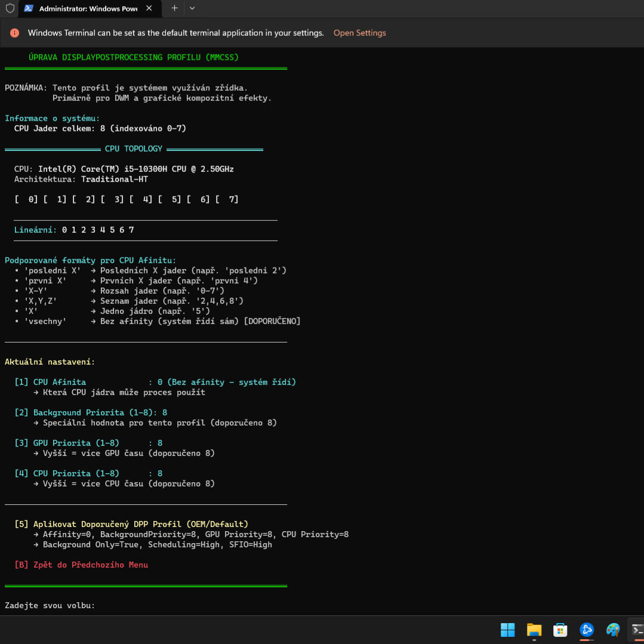Expand the new tab profile dropdown

(192, 8)
